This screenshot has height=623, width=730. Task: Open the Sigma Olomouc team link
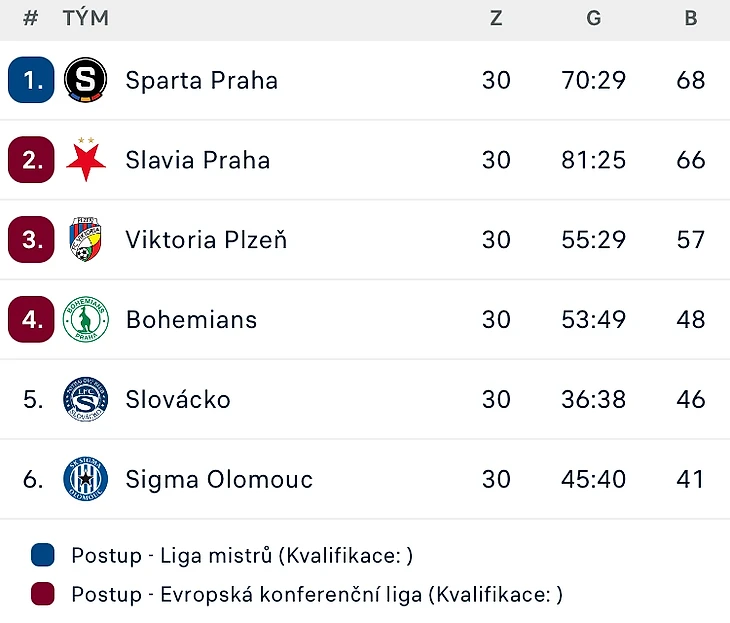tap(219, 480)
